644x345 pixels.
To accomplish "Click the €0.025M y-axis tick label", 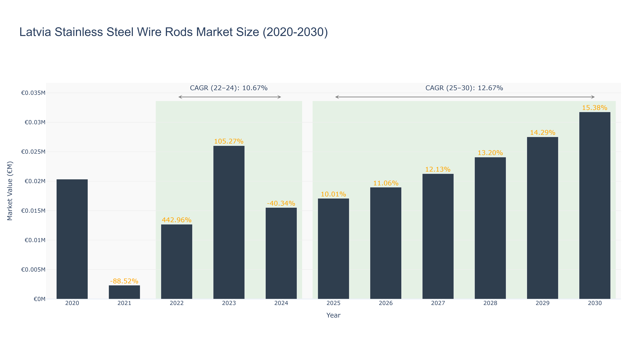I will [x=33, y=152].
